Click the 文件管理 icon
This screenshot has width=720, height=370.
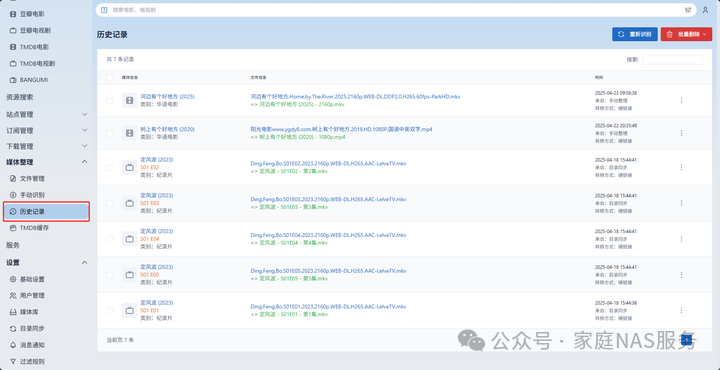coord(13,178)
